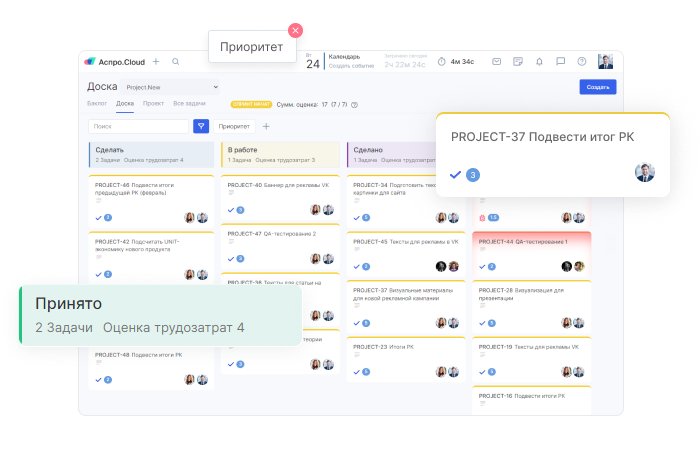Open the Project.New board dropdown
This screenshot has height=456, width=700.
coord(171,87)
